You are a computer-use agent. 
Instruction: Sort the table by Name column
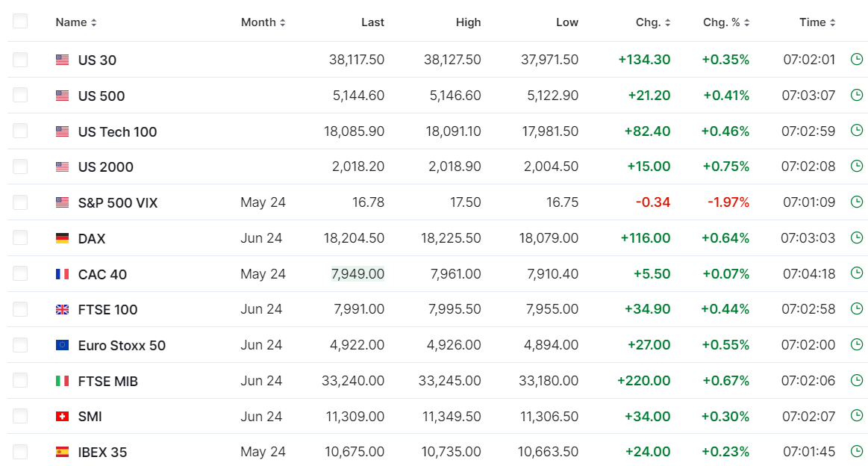(76, 22)
